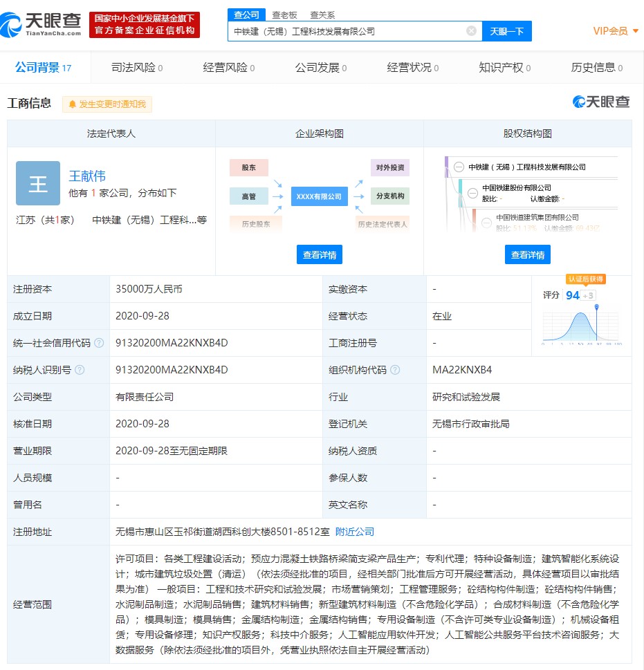
Task: Click the score distribution chart
Action: (582, 326)
